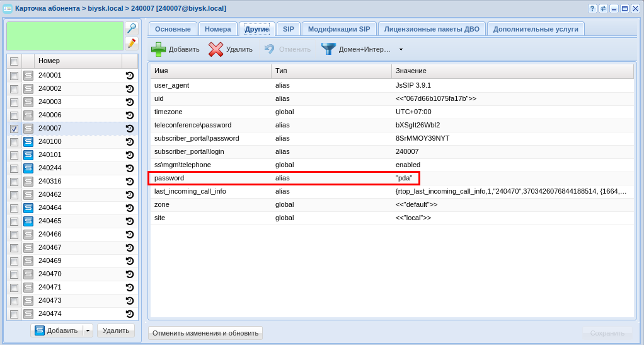Click the green search input field
This screenshot has width=644, height=345.
click(65, 36)
